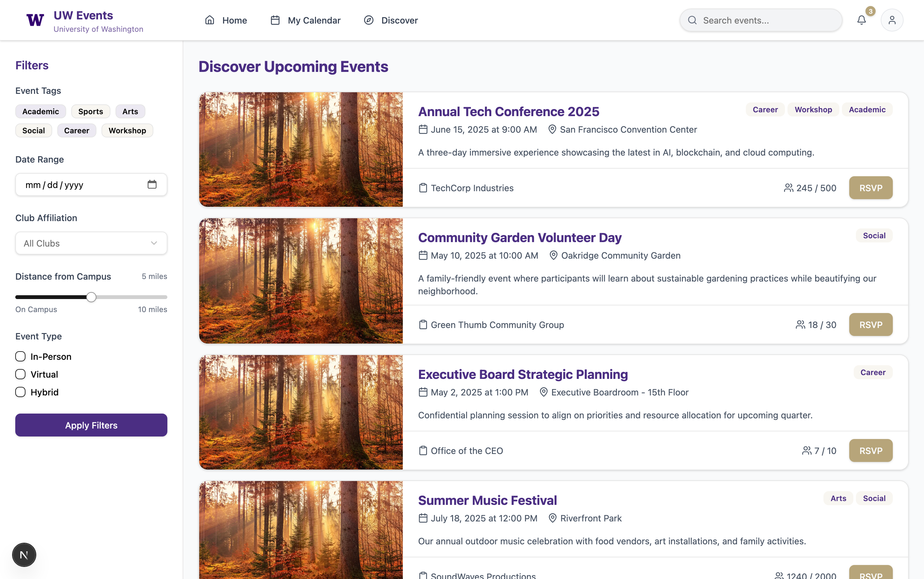Click the search magnifier icon
The image size is (924, 579).
[692, 20]
